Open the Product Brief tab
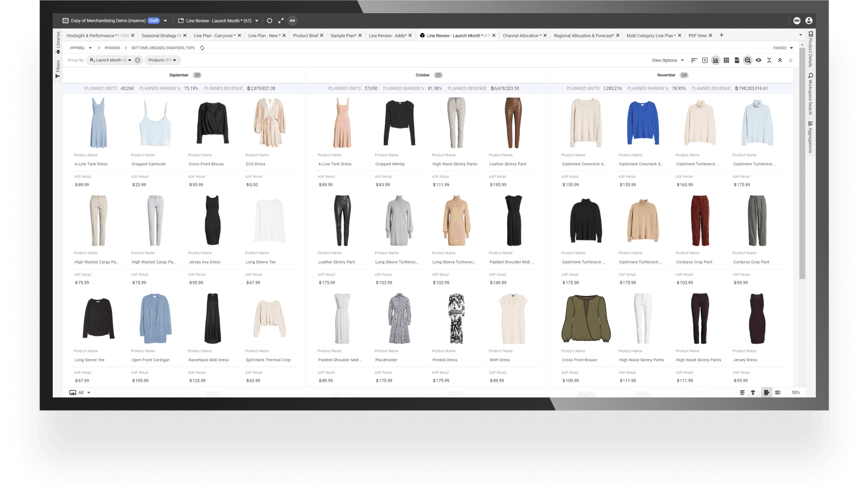 [x=305, y=36]
